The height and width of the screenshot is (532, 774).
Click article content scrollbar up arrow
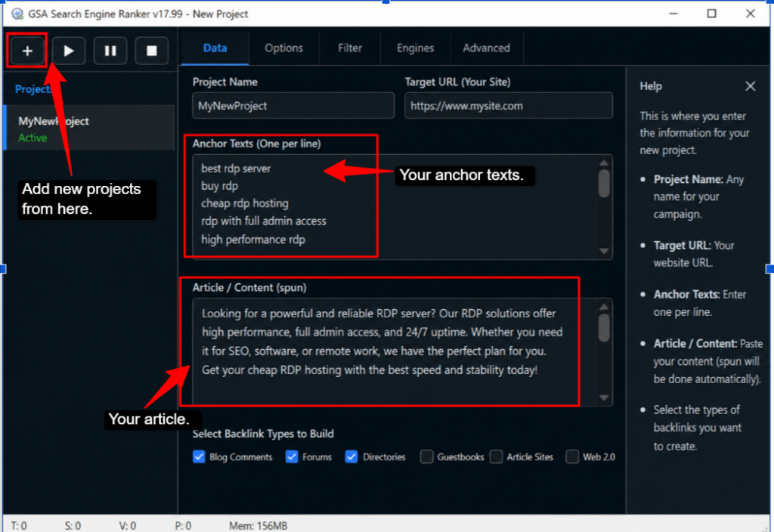click(604, 307)
